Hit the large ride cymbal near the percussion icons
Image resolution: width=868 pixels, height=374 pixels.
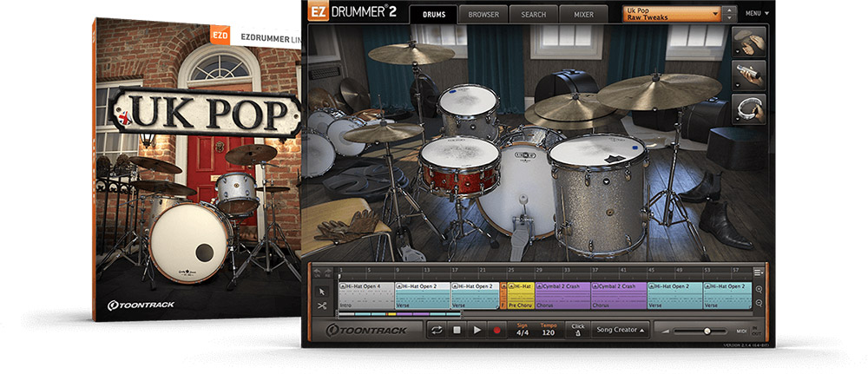[659, 91]
